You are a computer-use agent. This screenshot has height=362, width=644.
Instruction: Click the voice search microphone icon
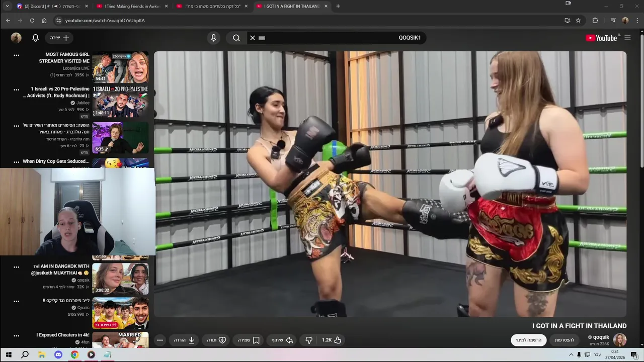pyautogui.click(x=213, y=38)
